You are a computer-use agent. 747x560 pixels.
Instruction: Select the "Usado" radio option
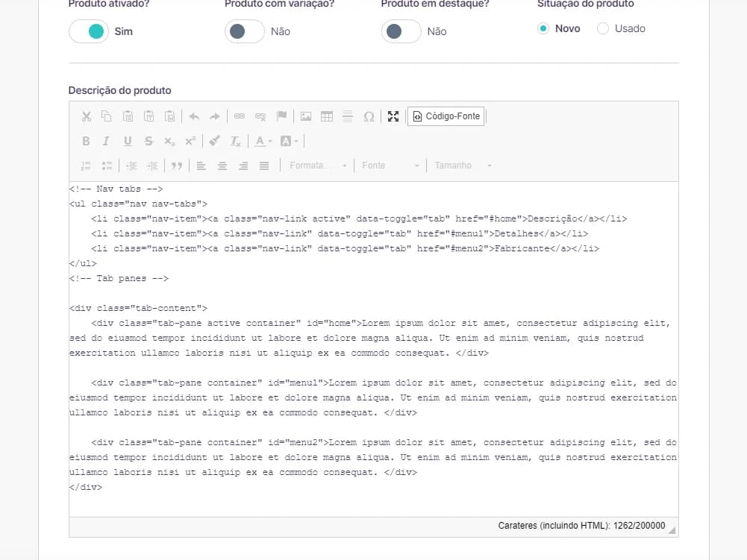tap(603, 28)
